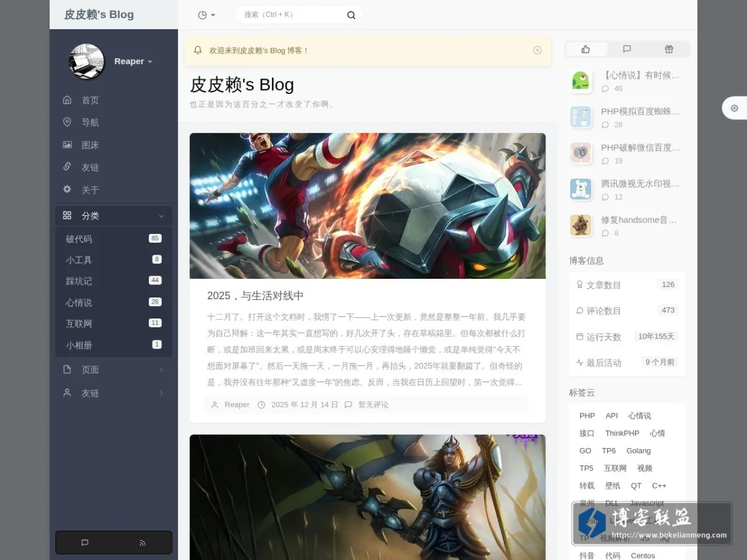Click the soccer player post cover image
The image size is (747, 560).
pos(367,206)
